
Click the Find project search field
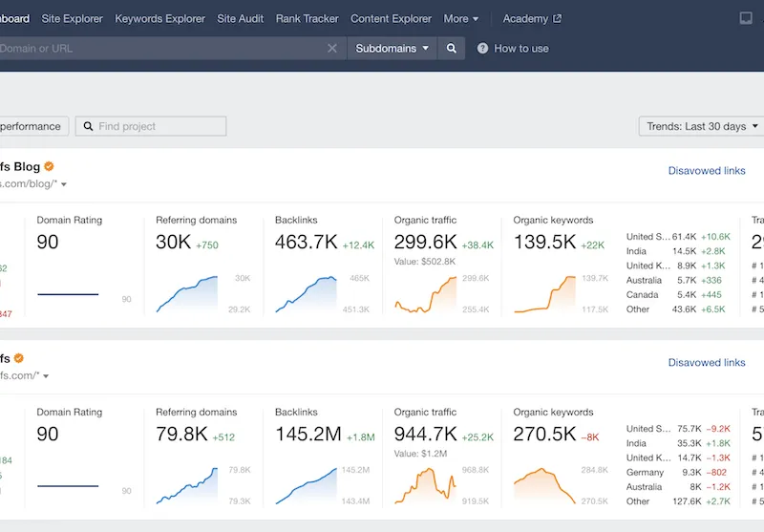[158, 126]
